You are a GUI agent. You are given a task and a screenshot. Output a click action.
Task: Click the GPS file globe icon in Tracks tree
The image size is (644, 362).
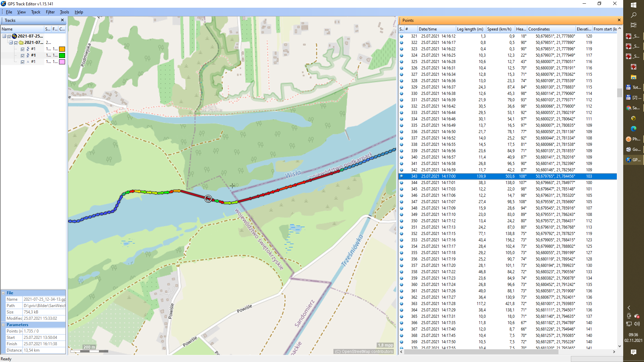14,36
